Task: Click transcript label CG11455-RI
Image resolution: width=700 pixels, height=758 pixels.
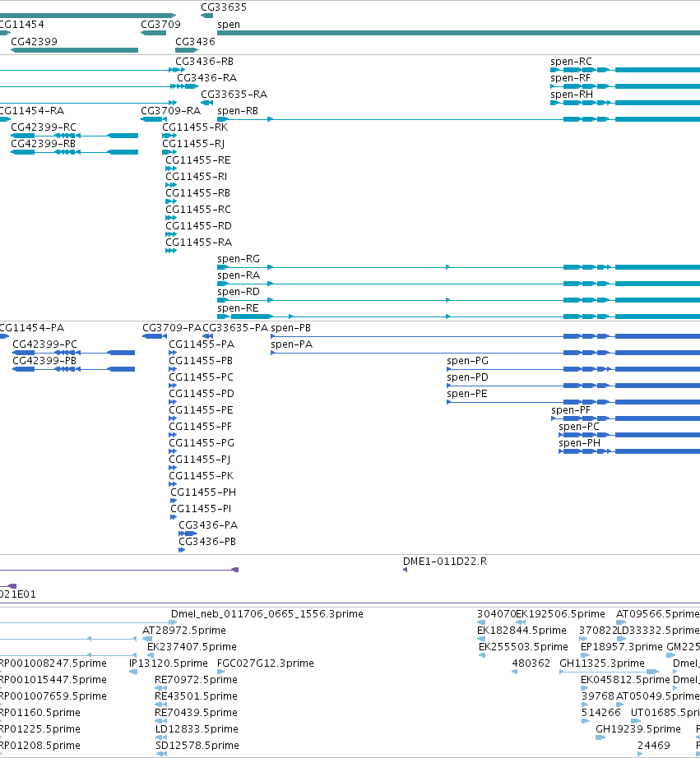Action: pyautogui.click(x=197, y=177)
